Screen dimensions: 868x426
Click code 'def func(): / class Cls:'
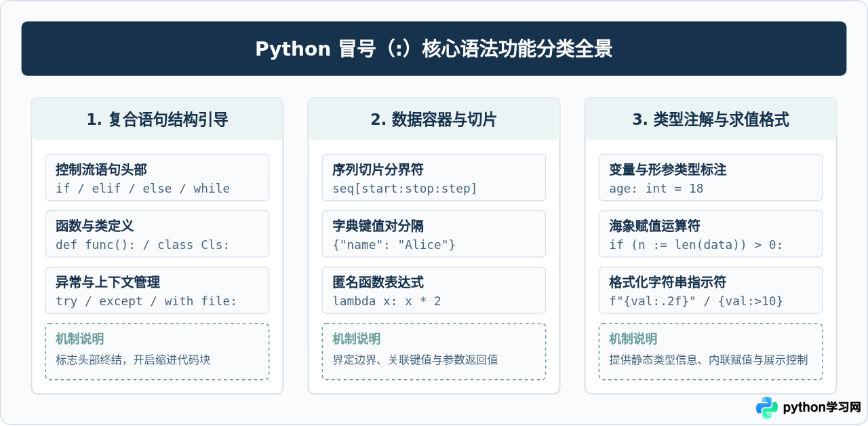[x=143, y=245]
